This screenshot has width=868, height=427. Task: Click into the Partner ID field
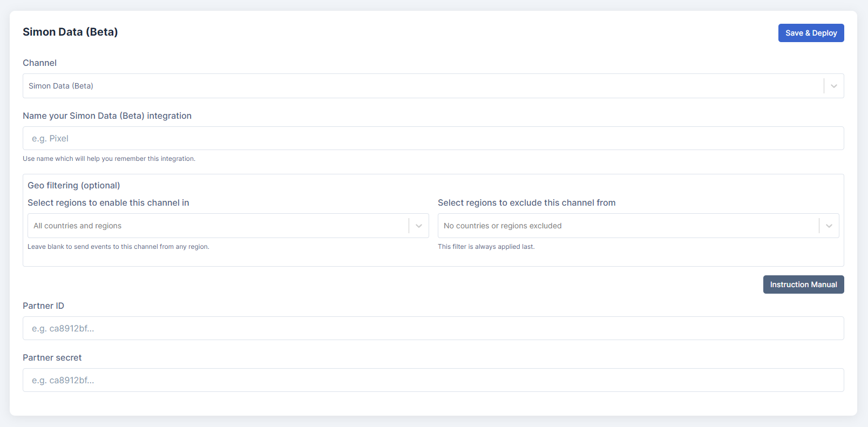pyautogui.click(x=433, y=329)
